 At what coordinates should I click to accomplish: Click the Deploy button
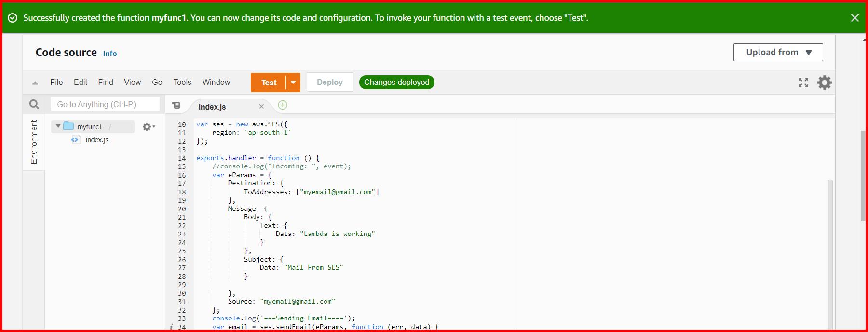coord(330,83)
